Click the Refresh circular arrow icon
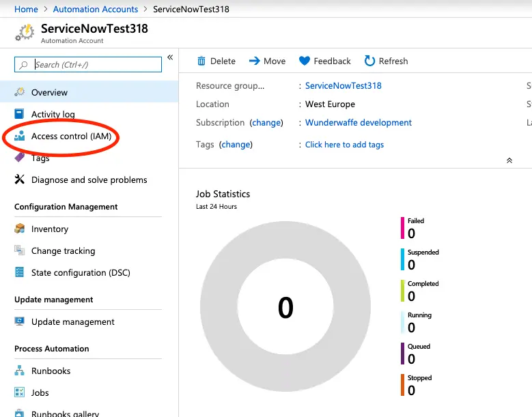Screen dimensions: 532x417 pyautogui.click(x=369, y=61)
